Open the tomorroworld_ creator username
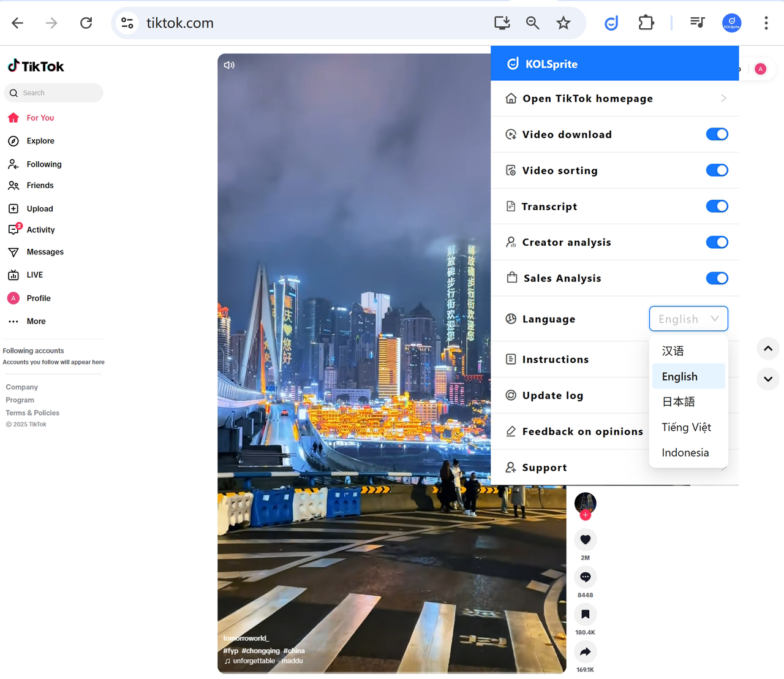 246,639
